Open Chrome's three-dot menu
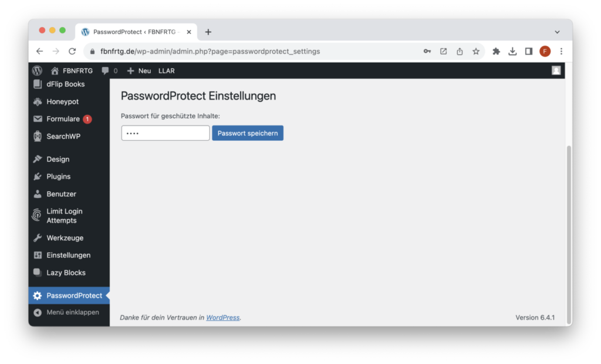Viewport: 601px width, 364px height. [561, 52]
